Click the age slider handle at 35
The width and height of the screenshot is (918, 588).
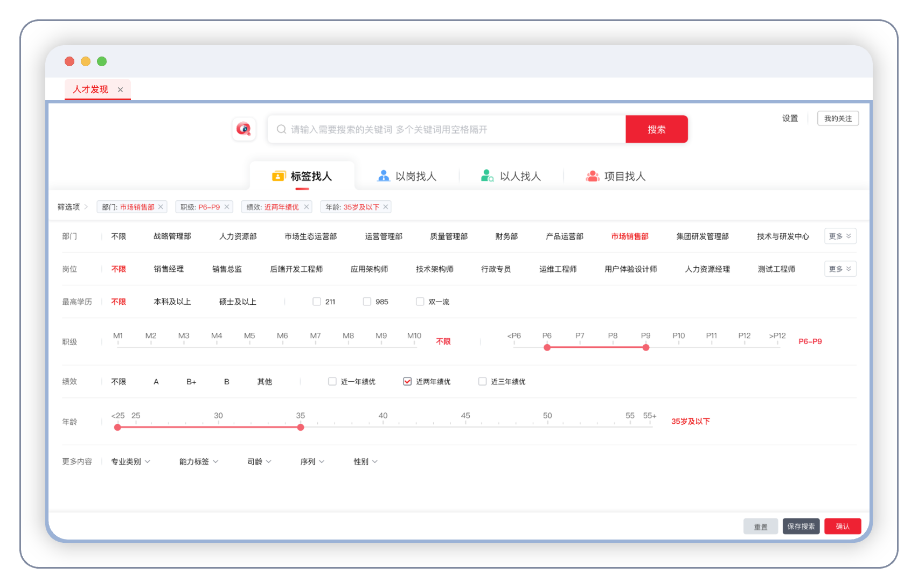(301, 427)
